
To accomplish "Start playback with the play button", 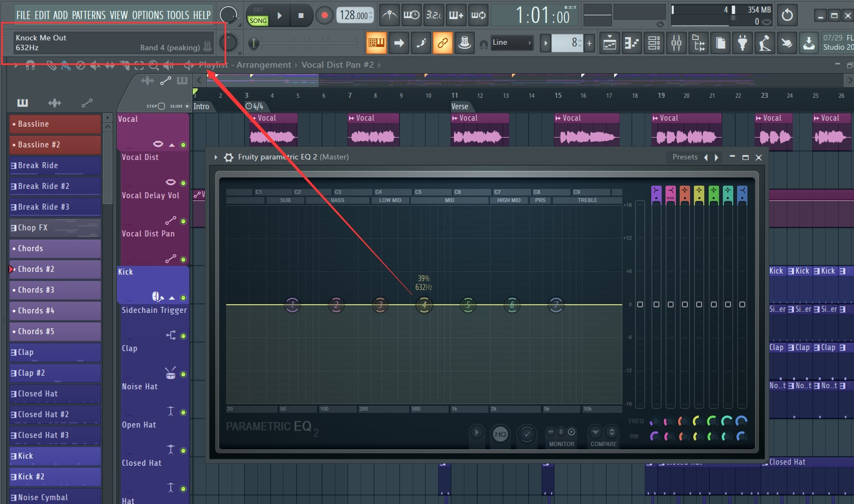I will point(279,16).
